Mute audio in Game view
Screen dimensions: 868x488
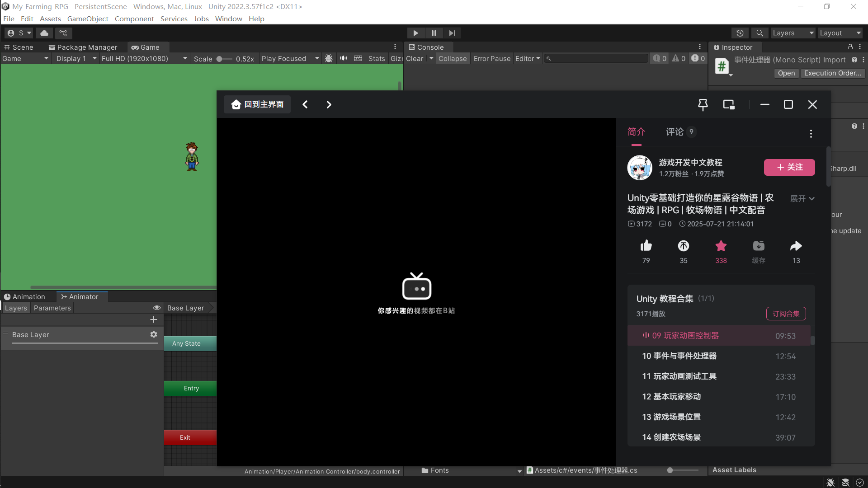344,58
